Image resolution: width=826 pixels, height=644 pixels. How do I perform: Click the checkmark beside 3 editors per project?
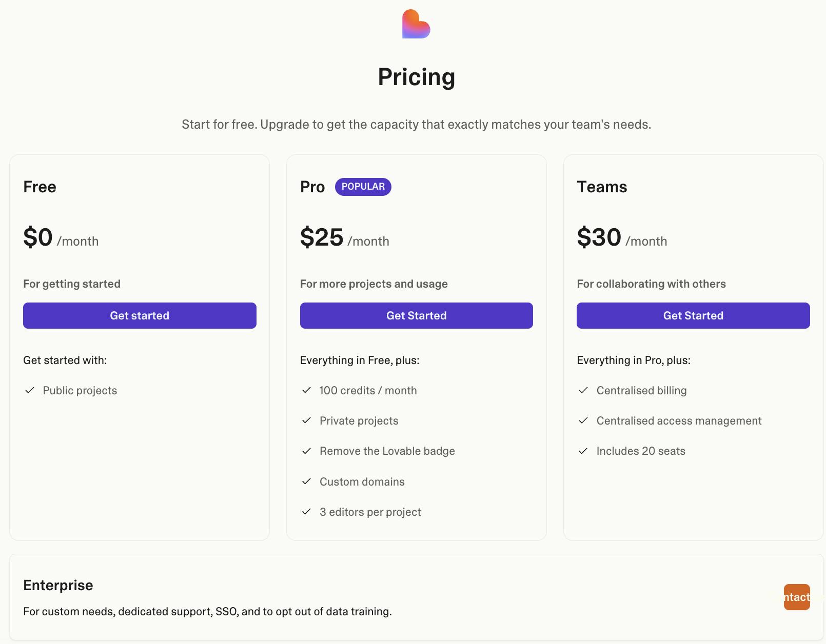[306, 512]
